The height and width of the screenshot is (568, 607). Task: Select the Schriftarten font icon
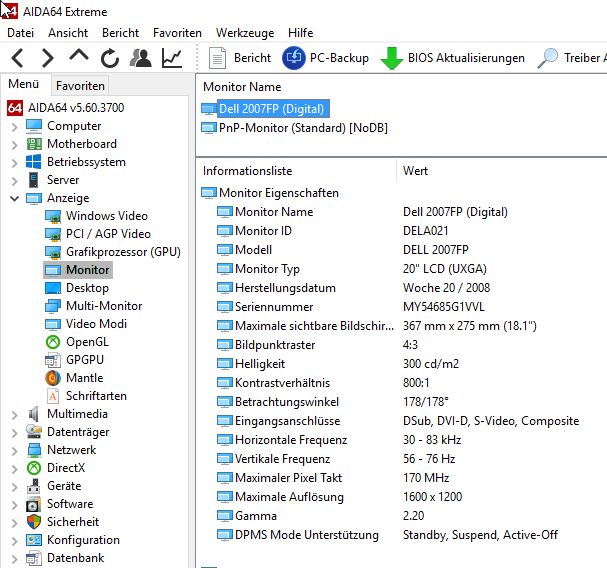(x=53, y=396)
